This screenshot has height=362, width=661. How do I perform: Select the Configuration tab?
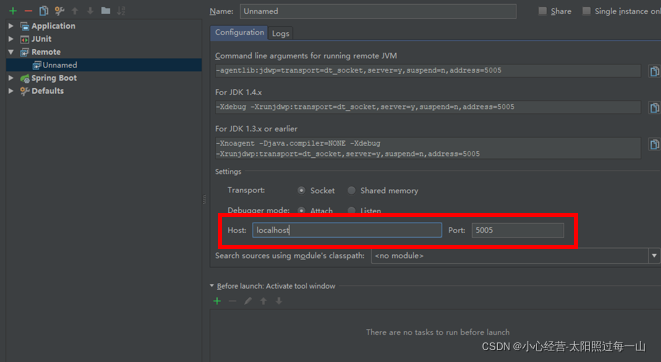pos(239,33)
